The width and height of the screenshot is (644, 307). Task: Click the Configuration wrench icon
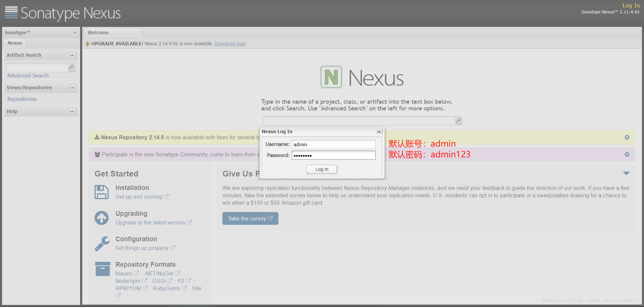[x=102, y=244]
